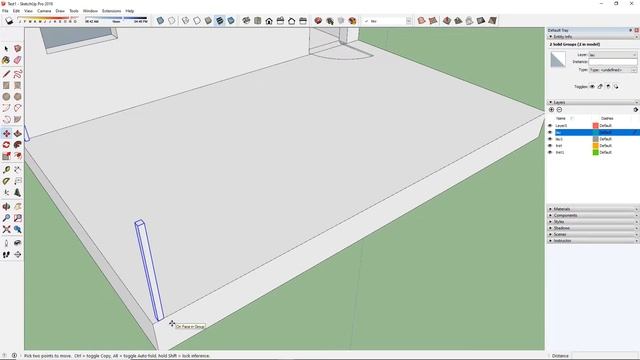Expand the Scenes panel
The height and width of the screenshot is (360, 640).
[x=551, y=234]
